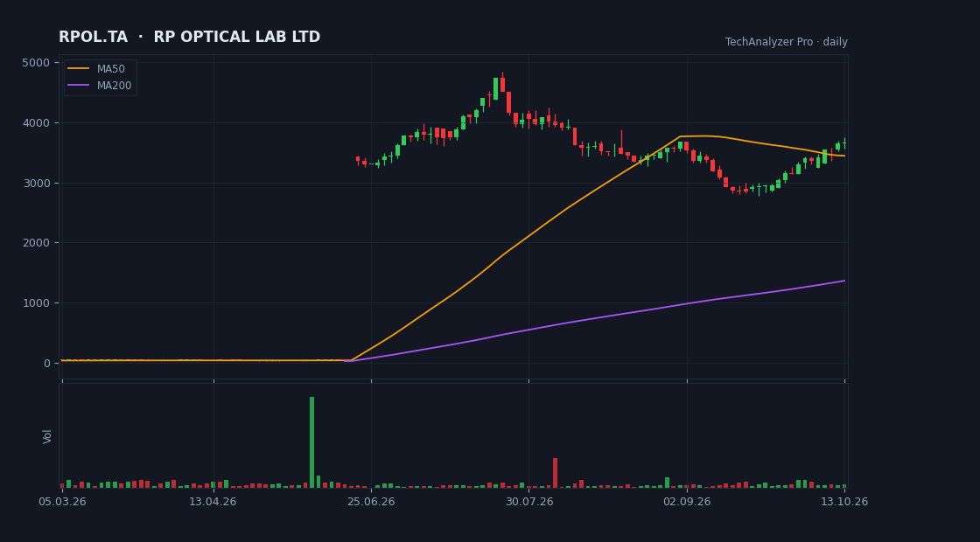Click the tallest red volume bar
The image size is (980, 542).
pyautogui.click(x=555, y=473)
